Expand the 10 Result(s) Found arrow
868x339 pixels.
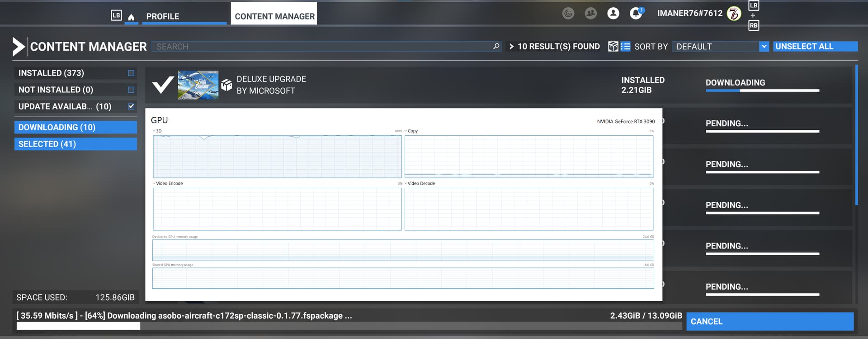click(511, 46)
